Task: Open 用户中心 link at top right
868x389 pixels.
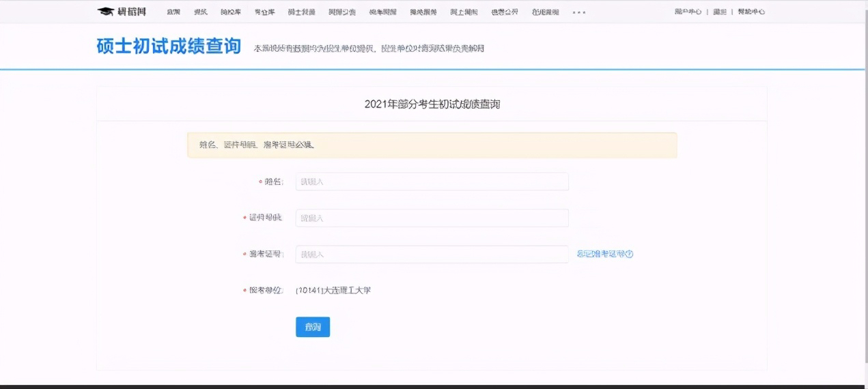Action: (x=688, y=12)
